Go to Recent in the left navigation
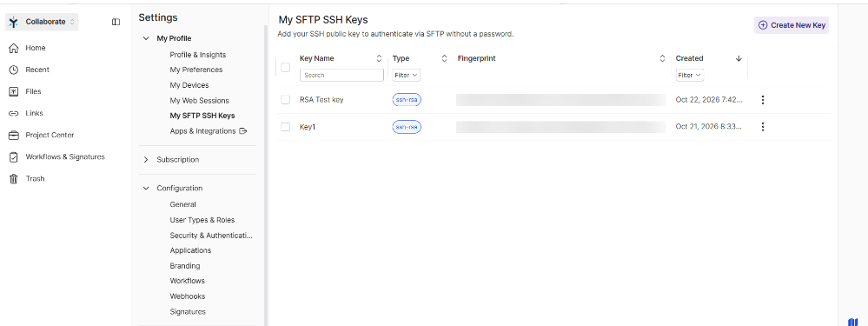This screenshot has width=868, height=326. pos(37,70)
